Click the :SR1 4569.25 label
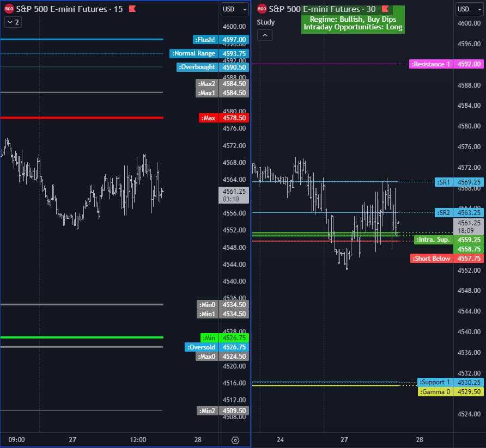Image resolution: width=486 pixels, height=448 pixels. [x=459, y=182]
